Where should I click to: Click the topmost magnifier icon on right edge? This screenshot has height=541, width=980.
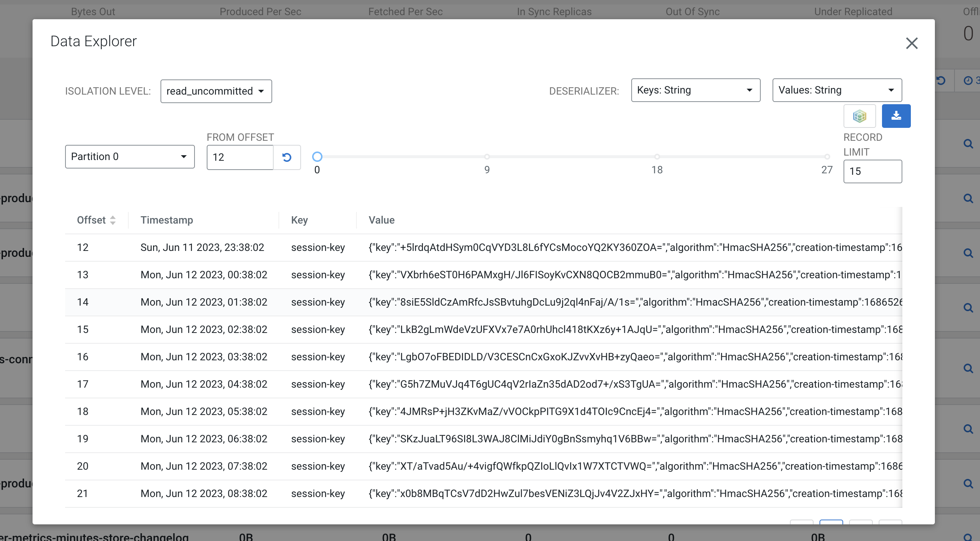[x=968, y=144]
